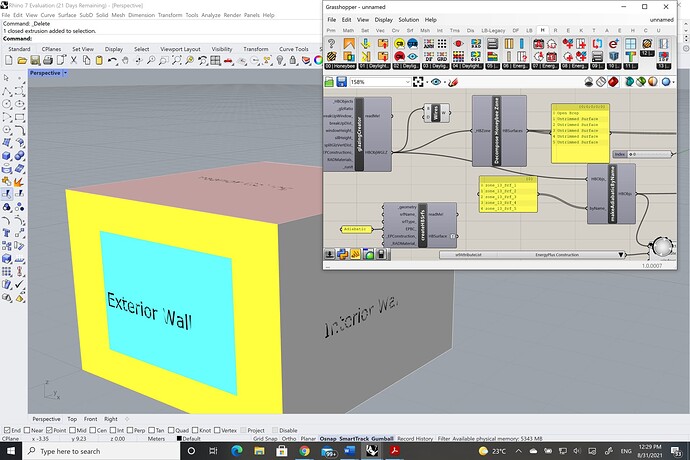Toggle Gumball in Rhino status bar
The image size is (690, 460).
click(x=382, y=439)
